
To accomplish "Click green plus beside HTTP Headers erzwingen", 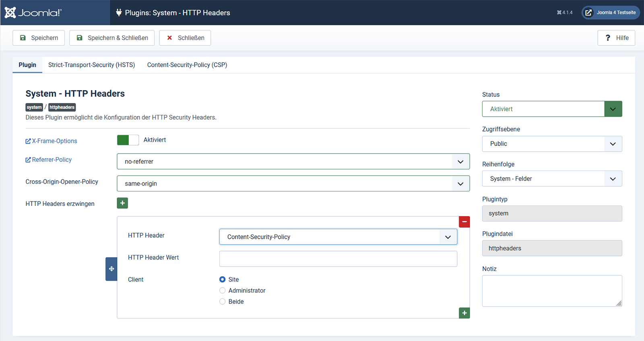I will pos(122,203).
